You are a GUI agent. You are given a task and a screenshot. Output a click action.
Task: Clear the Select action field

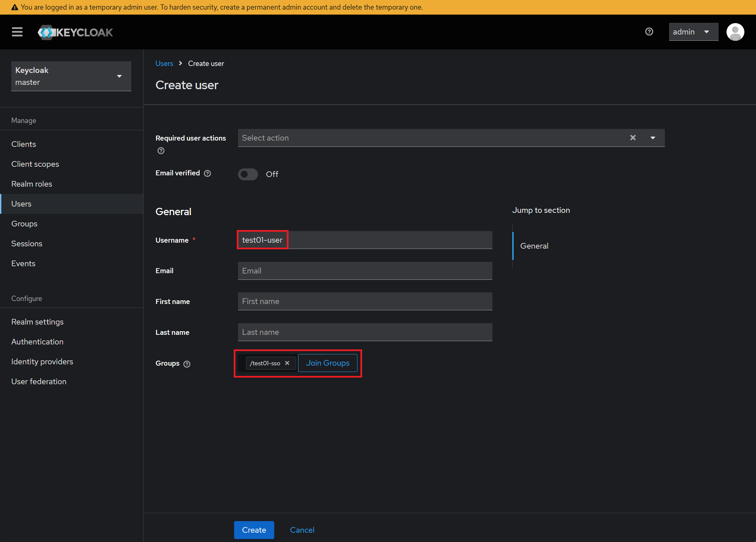633,138
